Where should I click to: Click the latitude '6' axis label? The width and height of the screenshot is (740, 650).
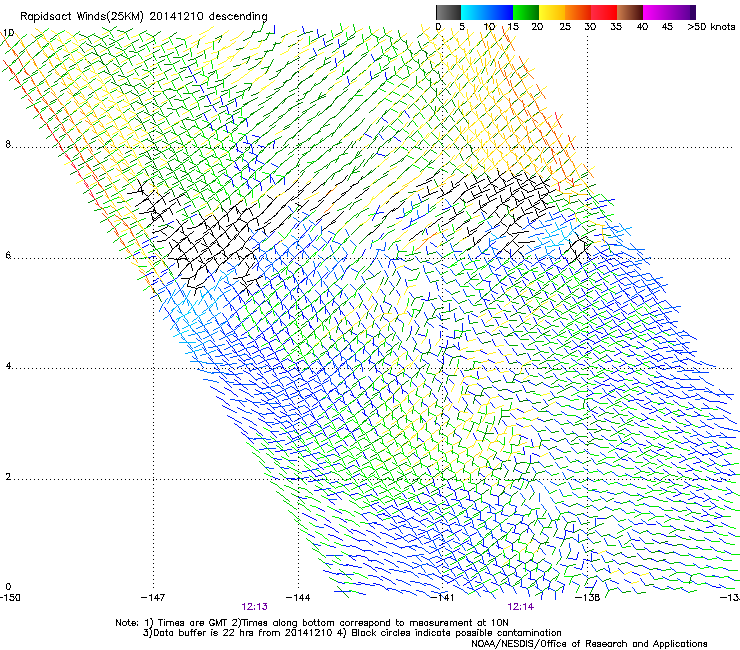click(8, 255)
